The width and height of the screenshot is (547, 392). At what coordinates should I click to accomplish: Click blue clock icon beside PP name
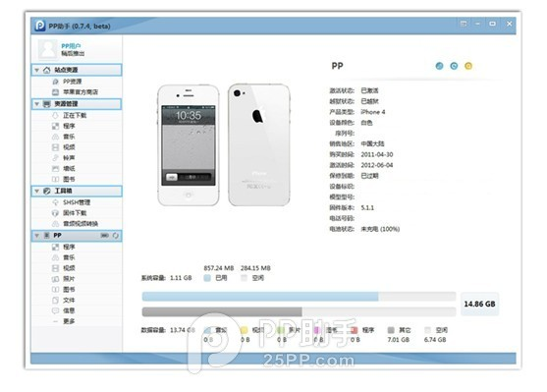[x=454, y=66]
